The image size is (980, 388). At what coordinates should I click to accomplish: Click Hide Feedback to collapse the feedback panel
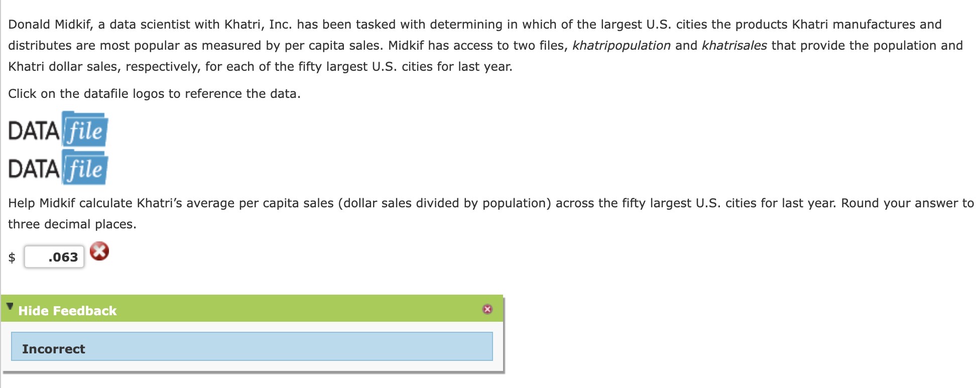[68, 311]
